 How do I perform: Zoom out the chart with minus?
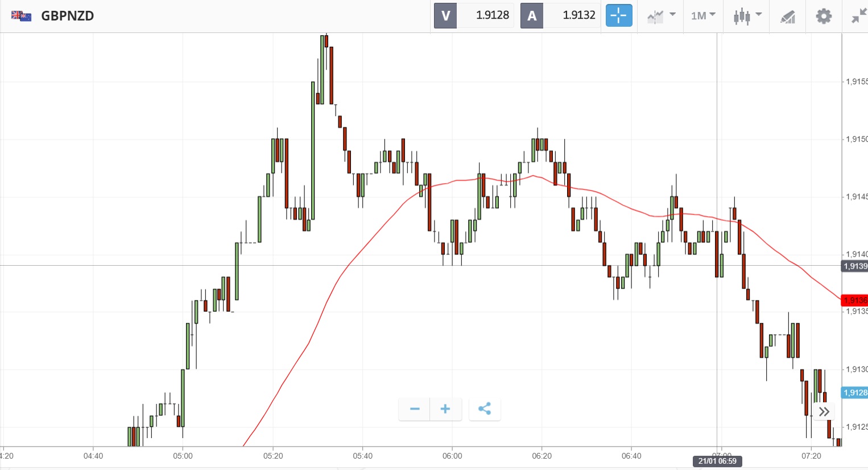pyautogui.click(x=415, y=409)
